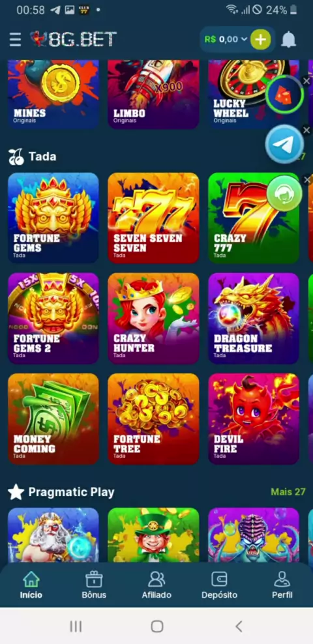Click the Mais 27 Pragmatic Play link
The height and width of the screenshot is (644, 313).
click(288, 491)
